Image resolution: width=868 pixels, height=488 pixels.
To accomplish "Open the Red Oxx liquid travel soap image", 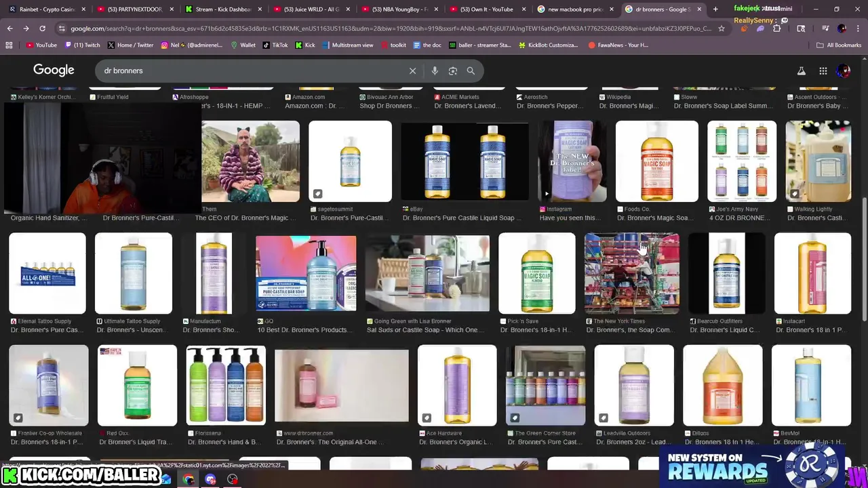I will pos(138,385).
